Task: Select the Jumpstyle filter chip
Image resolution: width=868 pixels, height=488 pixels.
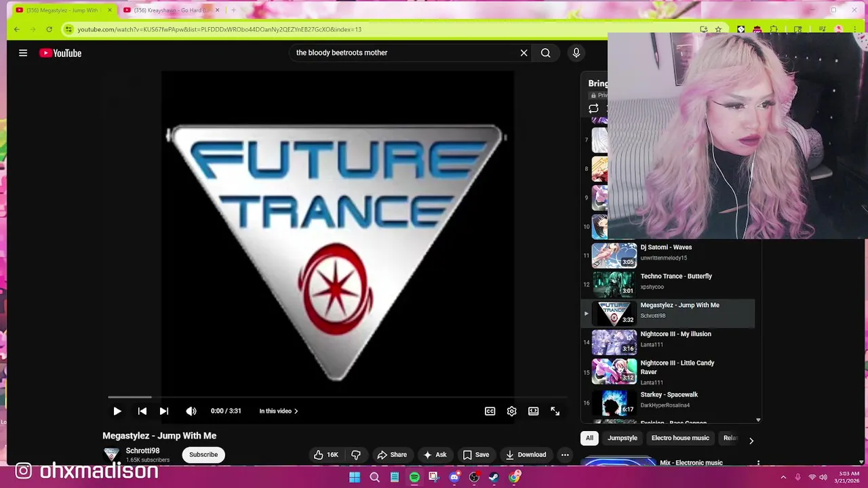Action: (x=623, y=438)
